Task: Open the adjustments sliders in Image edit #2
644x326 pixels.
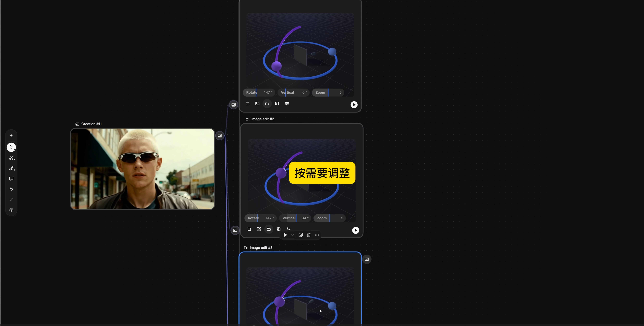Action: tap(288, 229)
